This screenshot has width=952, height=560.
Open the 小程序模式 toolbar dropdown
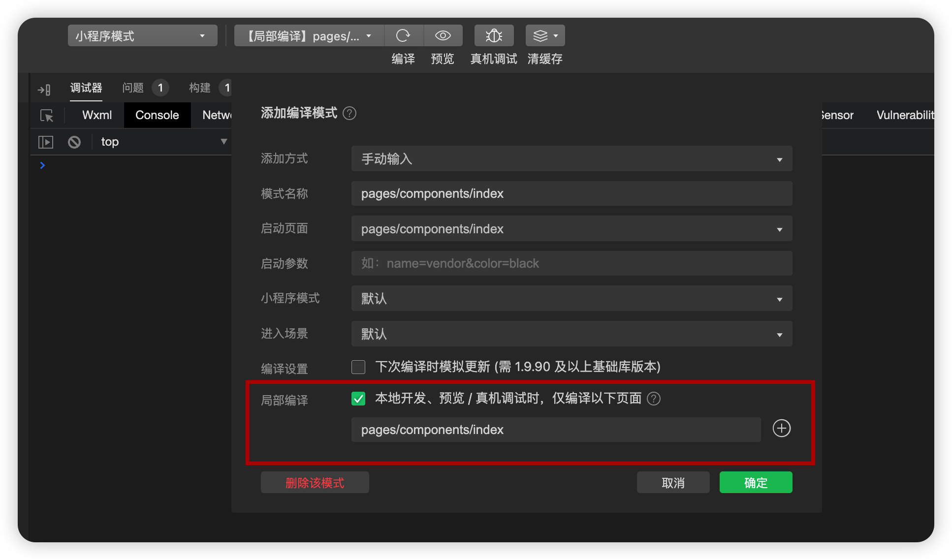point(142,36)
